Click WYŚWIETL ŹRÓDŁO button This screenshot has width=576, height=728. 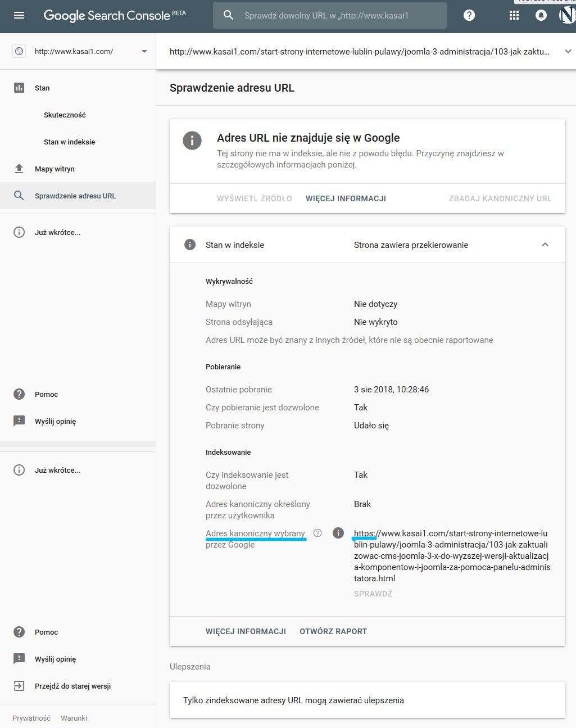[x=255, y=198]
